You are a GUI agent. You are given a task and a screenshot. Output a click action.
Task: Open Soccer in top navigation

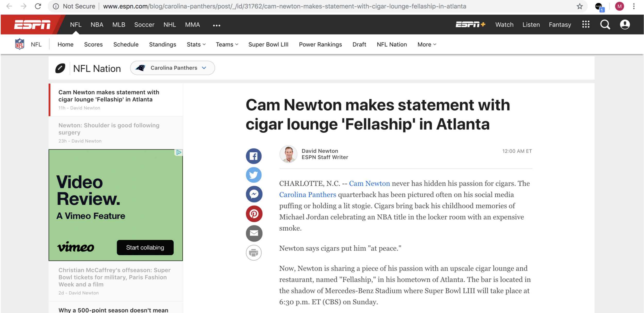click(144, 25)
